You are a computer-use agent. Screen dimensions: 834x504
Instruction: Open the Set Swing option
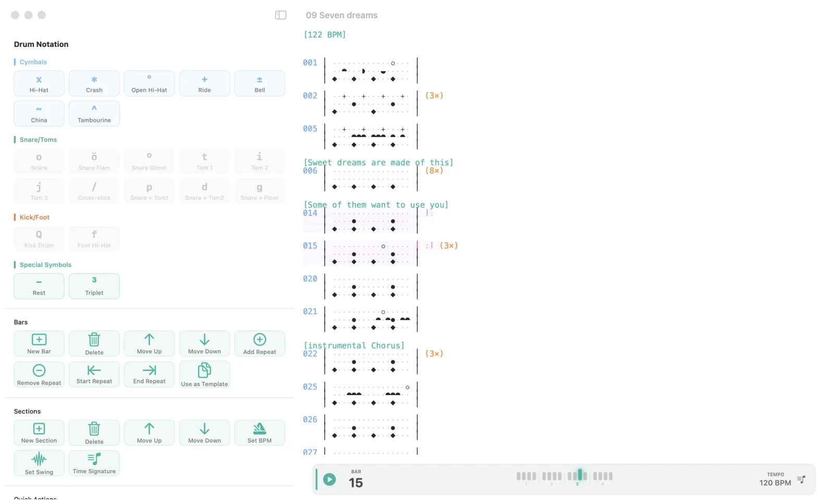[x=39, y=463]
